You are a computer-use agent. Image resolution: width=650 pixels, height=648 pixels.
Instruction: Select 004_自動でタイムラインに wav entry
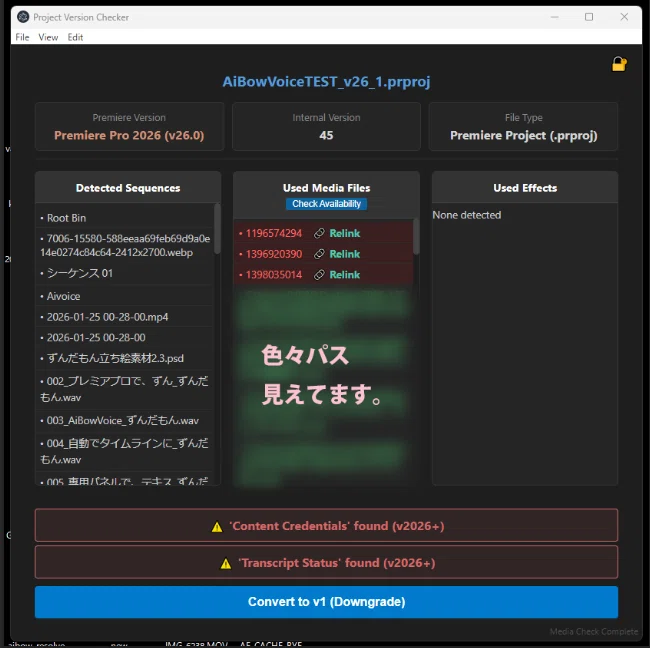(x=124, y=451)
